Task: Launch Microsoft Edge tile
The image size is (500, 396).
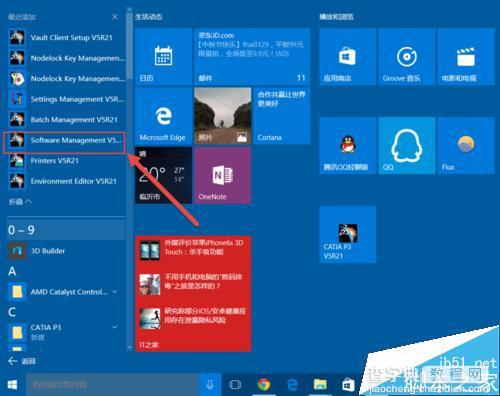Action: click(163, 116)
